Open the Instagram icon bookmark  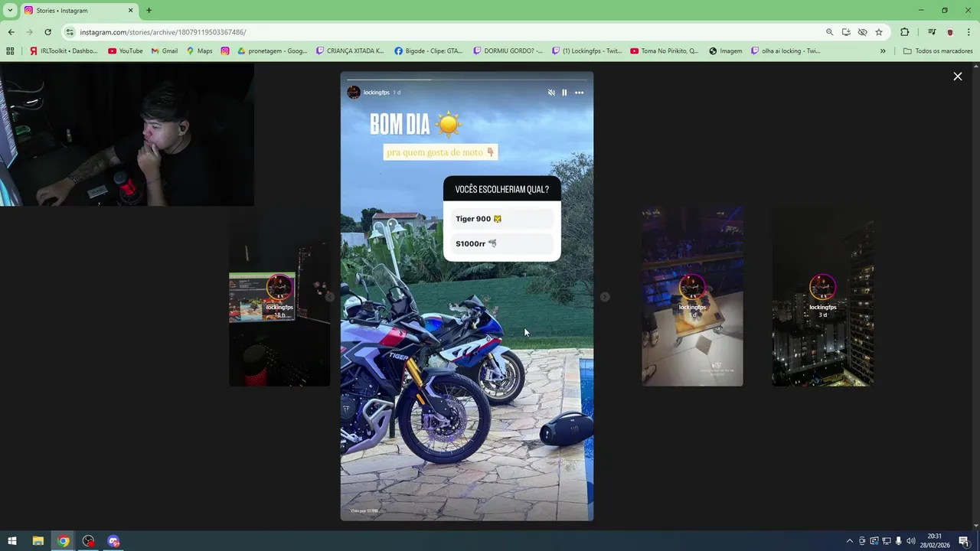click(225, 51)
